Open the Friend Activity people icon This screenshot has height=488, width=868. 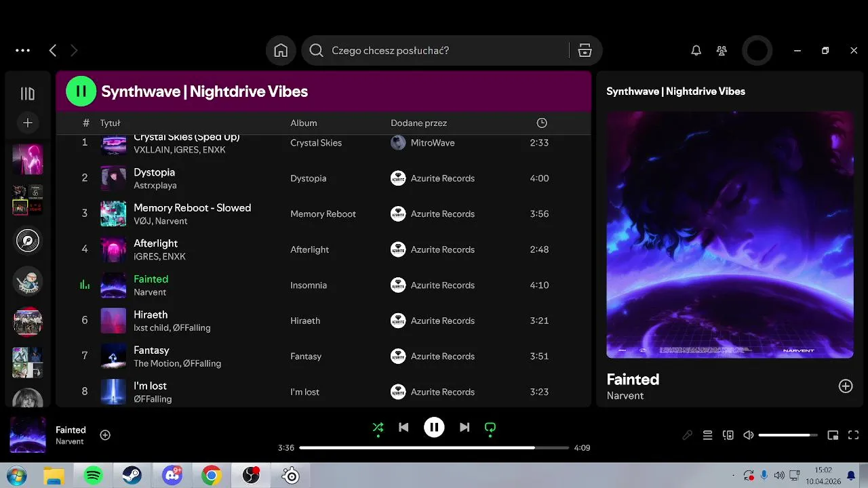click(722, 50)
